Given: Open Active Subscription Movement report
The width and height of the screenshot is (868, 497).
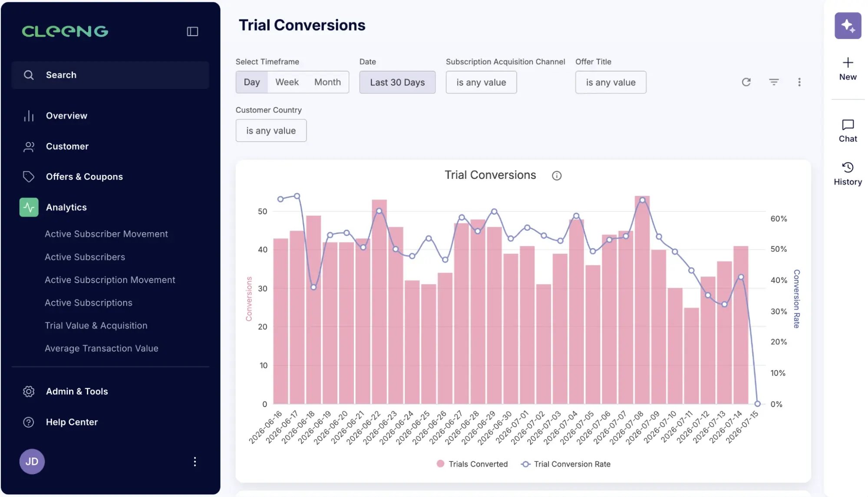Looking at the screenshot, I should click(110, 280).
